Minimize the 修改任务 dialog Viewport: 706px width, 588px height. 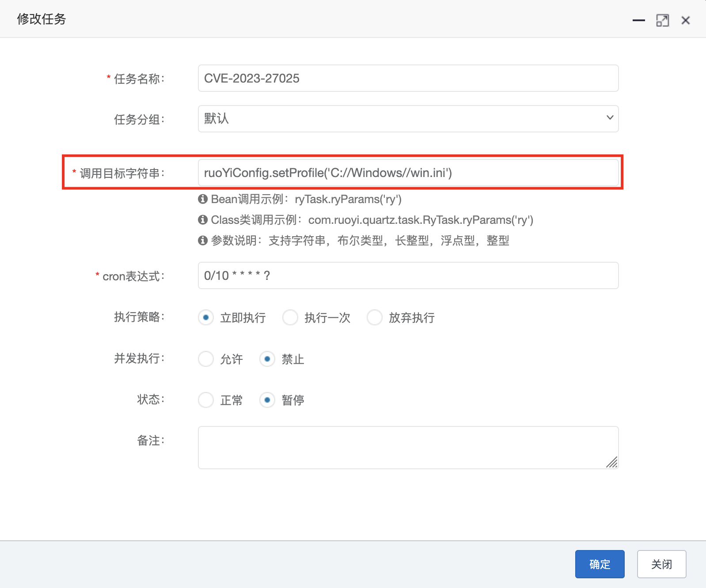pyautogui.click(x=638, y=20)
